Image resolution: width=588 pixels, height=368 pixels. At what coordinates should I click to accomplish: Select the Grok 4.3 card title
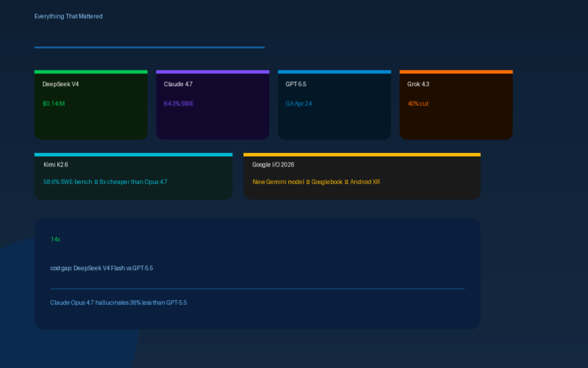pos(418,84)
